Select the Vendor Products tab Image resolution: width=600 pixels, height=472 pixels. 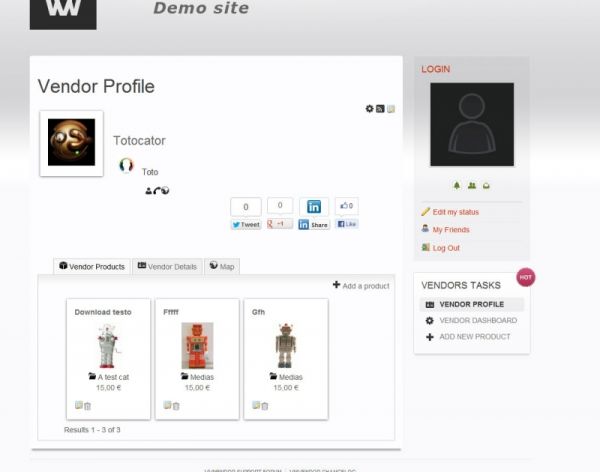[92, 266]
